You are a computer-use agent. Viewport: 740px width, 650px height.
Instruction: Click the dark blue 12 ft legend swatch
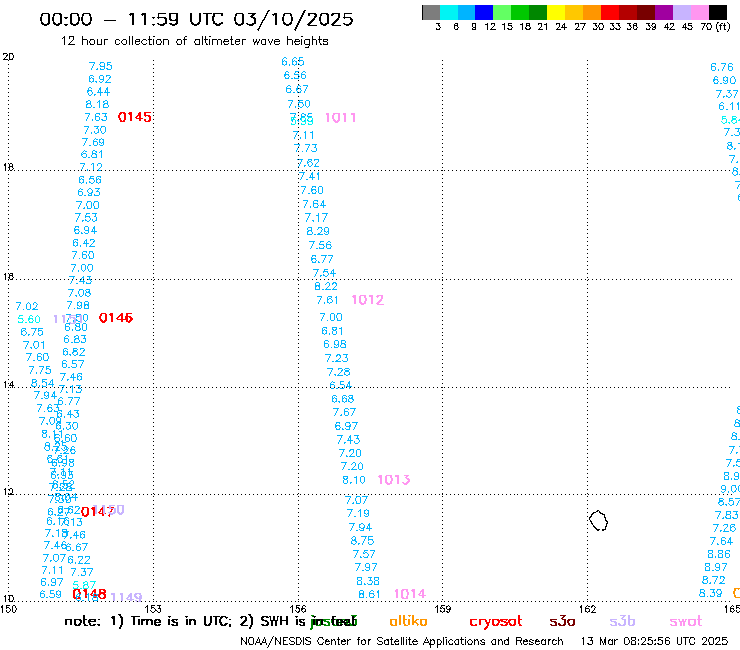point(484,12)
